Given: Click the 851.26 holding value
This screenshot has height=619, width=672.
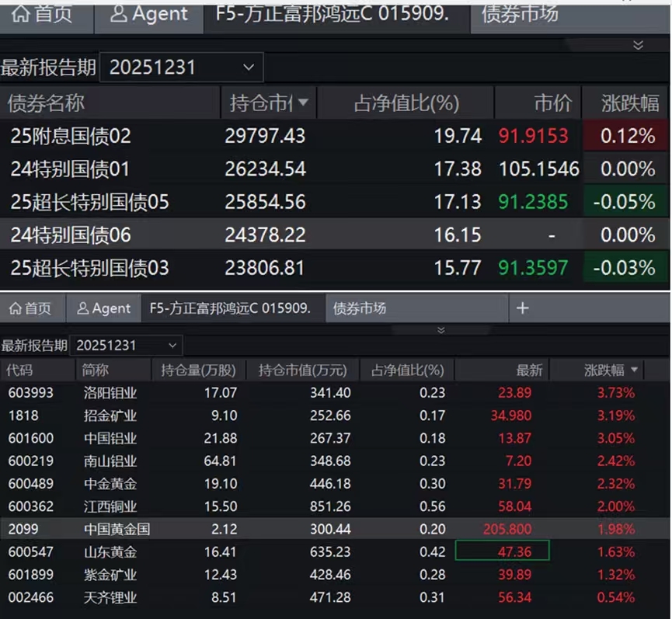Looking at the screenshot, I should (x=330, y=506).
